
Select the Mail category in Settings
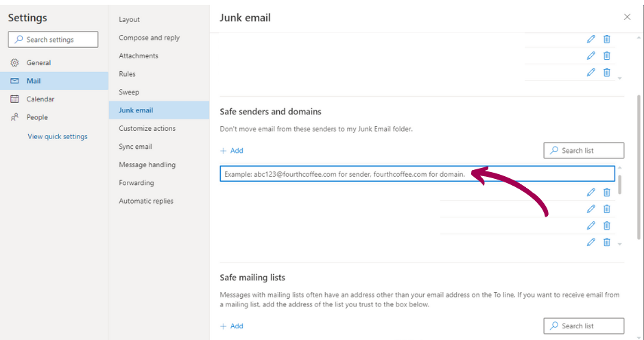pyautogui.click(x=53, y=81)
